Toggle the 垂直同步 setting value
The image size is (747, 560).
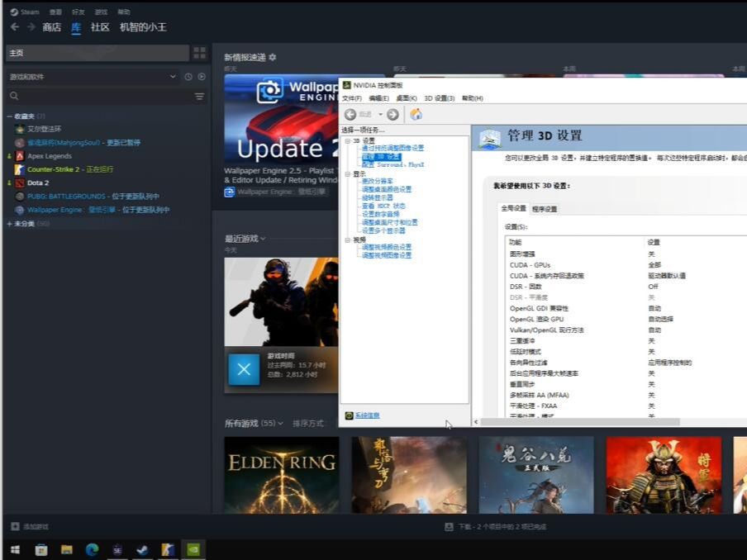click(649, 385)
